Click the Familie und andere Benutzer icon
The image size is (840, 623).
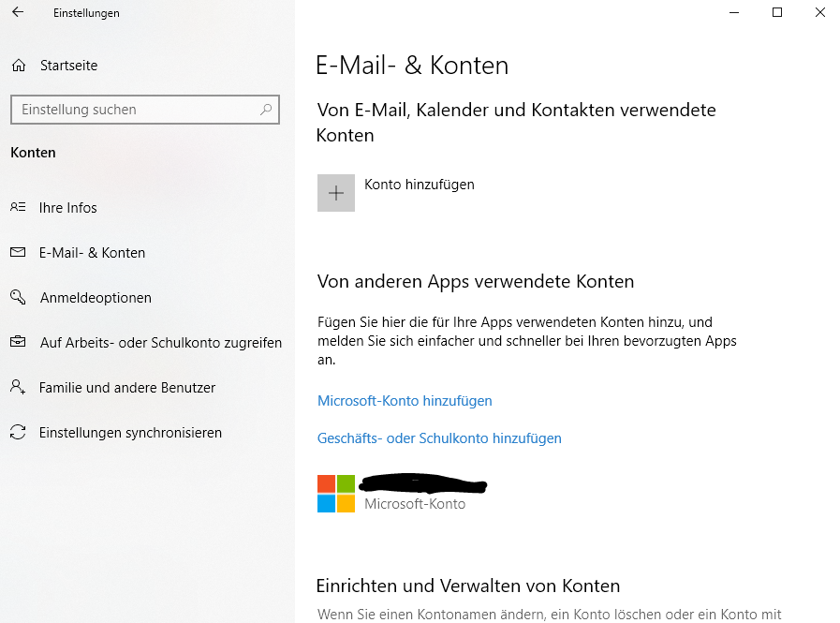pos(18,388)
